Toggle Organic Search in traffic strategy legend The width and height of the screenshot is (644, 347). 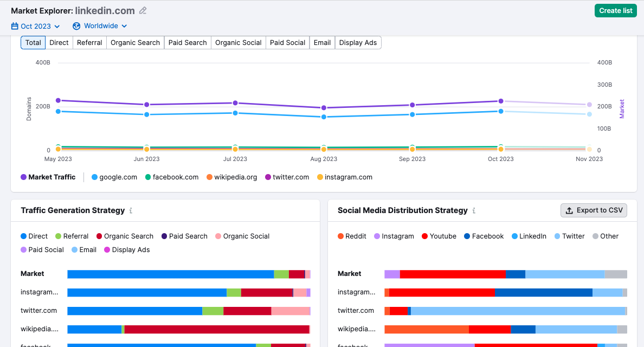click(x=125, y=236)
